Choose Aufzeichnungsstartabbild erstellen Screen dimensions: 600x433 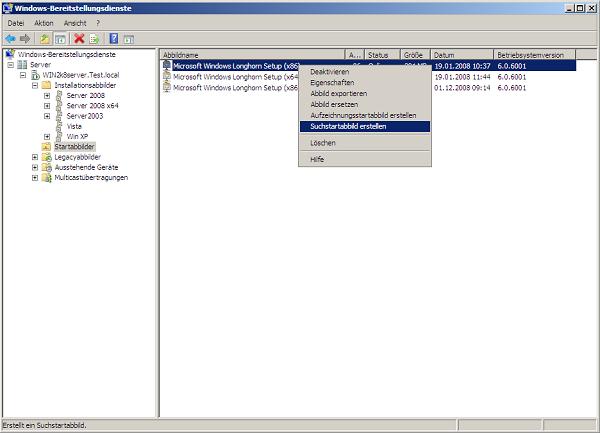pos(365,115)
